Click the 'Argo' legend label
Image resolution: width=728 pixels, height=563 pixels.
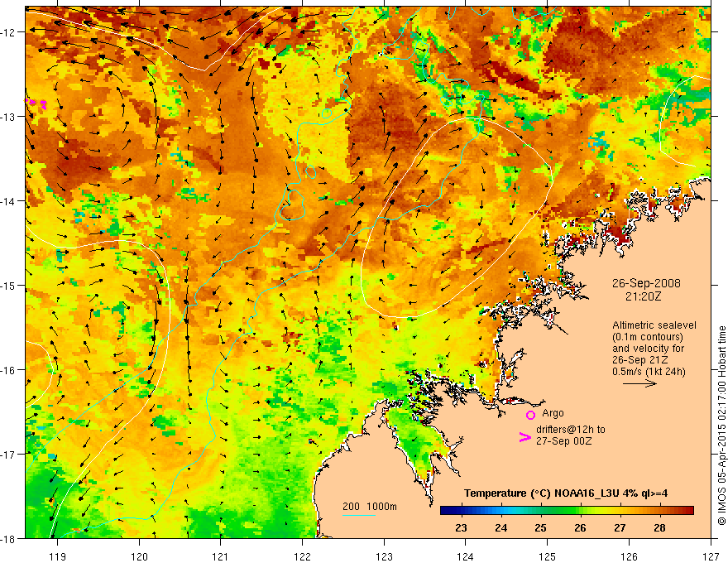553,413
